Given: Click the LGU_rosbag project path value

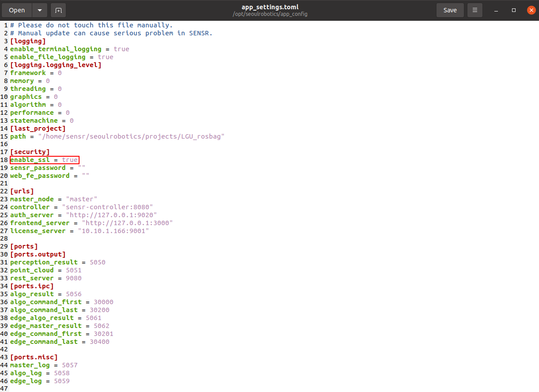Looking at the screenshot, I should pos(131,136).
